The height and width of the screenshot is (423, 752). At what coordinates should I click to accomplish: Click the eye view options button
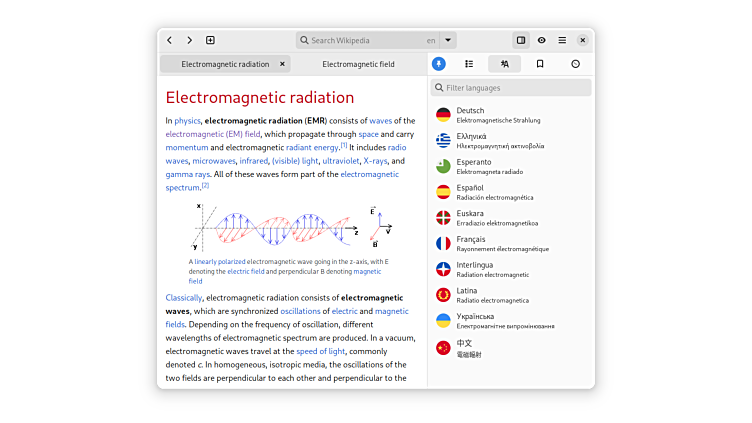[x=541, y=40]
